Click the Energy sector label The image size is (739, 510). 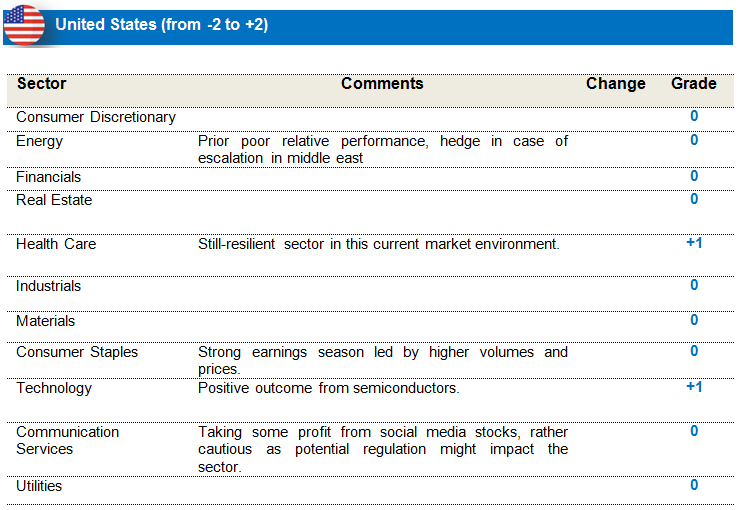[x=40, y=141]
